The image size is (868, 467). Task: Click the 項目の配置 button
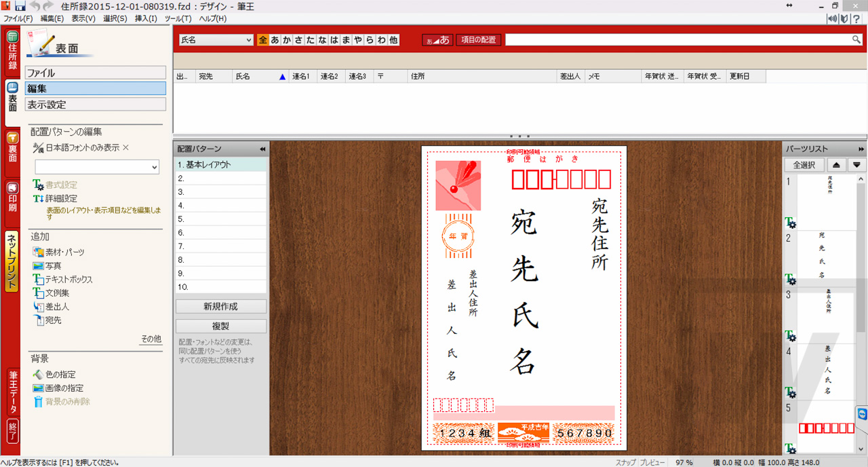(479, 40)
